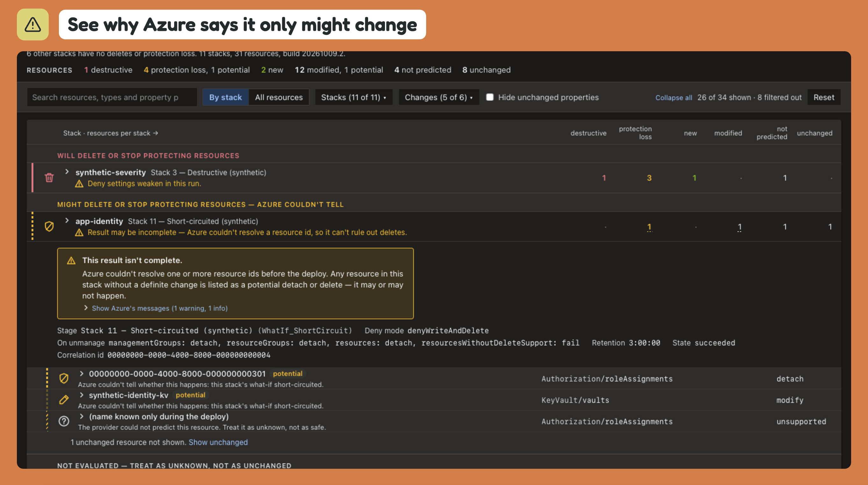Click the detach change value
Screen dimensions: 868x485
point(790,379)
